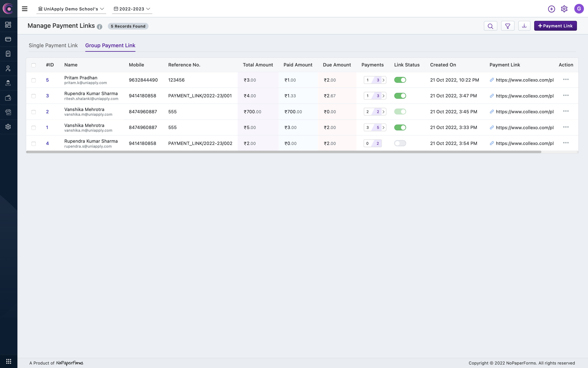Select checkbox for ID 3 row
Screen dimensions: 588x368
[34, 96]
